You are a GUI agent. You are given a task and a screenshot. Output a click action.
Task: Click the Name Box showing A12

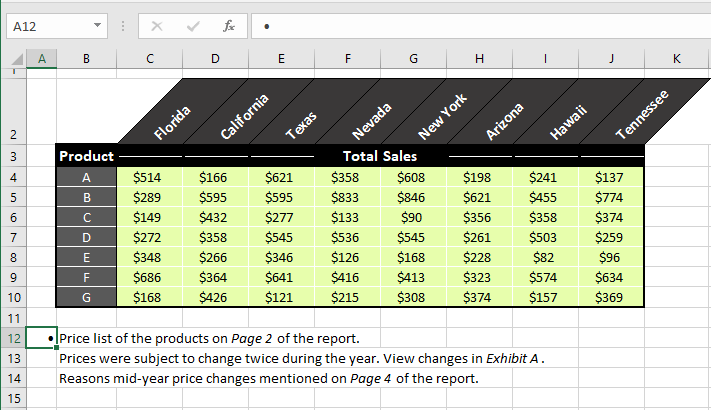tap(57, 26)
